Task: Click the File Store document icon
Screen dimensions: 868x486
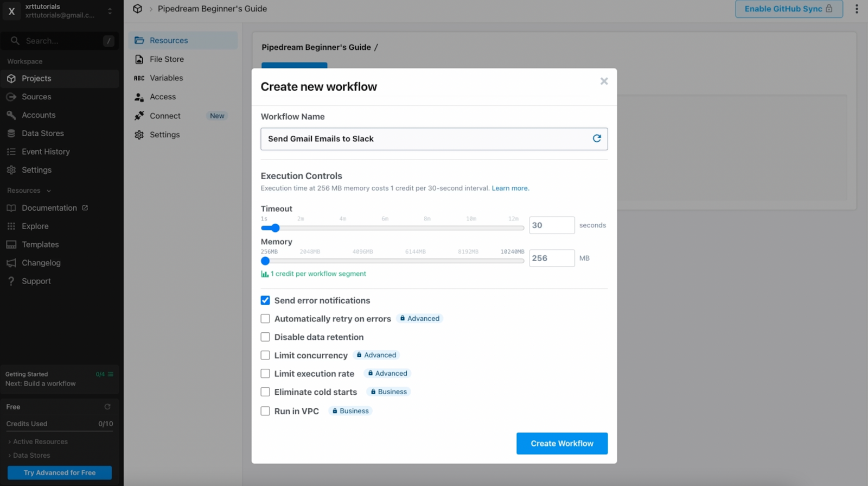Action: pyautogui.click(x=139, y=59)
